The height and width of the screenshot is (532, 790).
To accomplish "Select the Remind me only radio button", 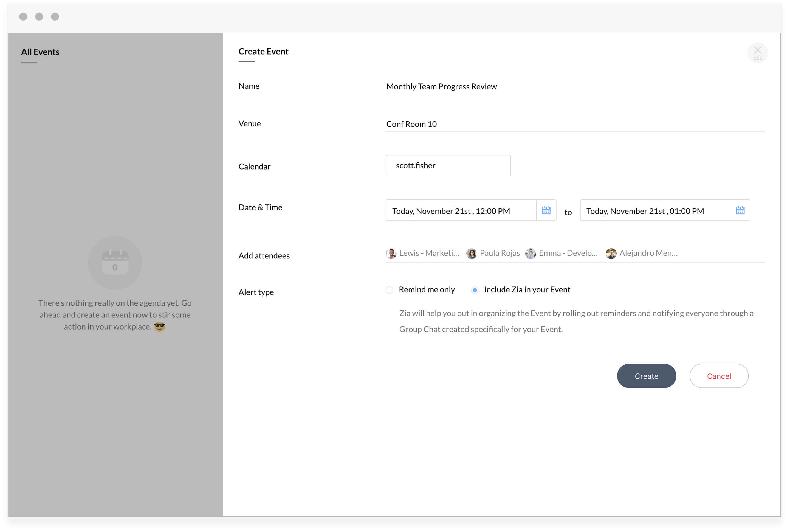I will coord(390,290).
